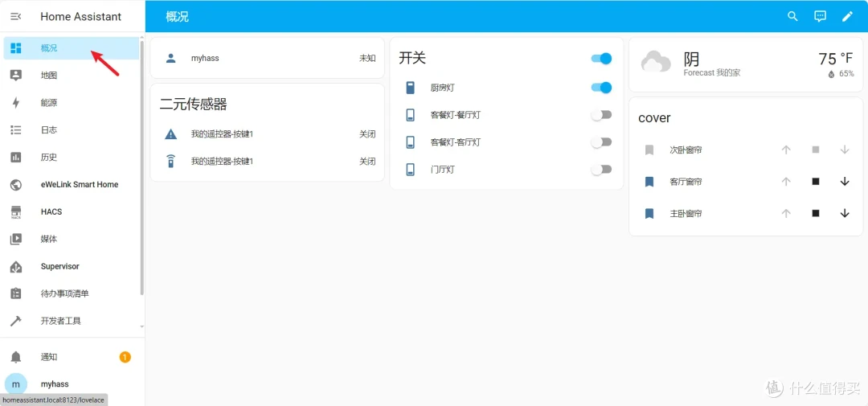Click the 二元传感器 card heading

point(193,104)
